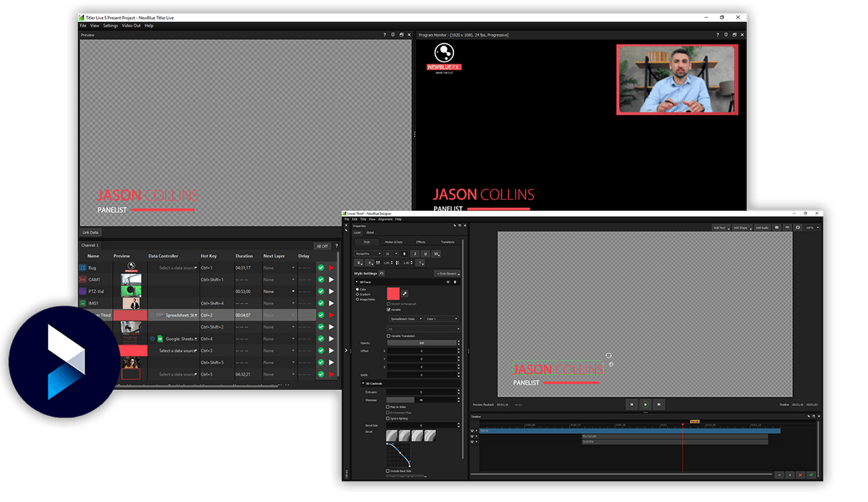This screenshot has height=502, width=868.
Task: Skip to next frame in Designer playback
Action: click(659, 405)
